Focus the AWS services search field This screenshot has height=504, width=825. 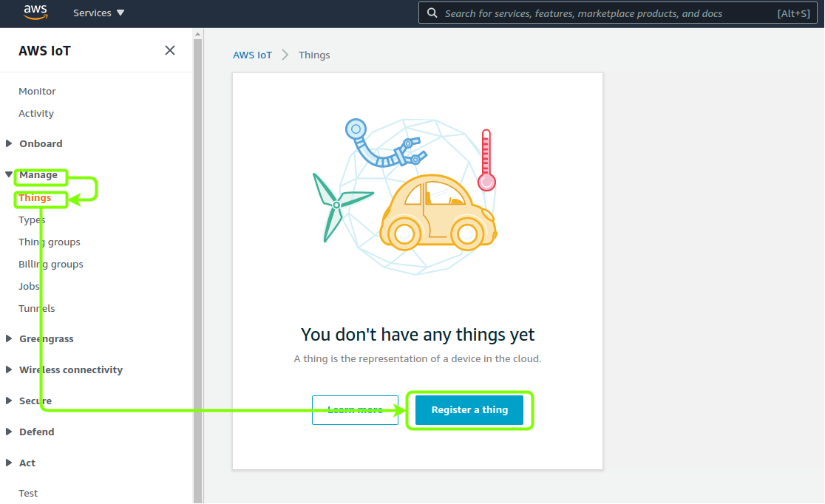coord(618,13)
